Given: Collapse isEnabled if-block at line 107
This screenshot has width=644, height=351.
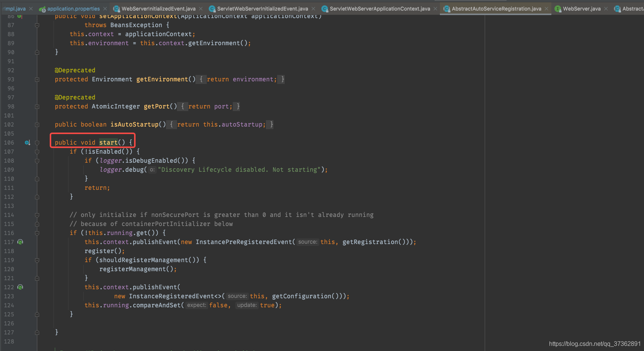Looking at the screenshot, I should [x=37, y=152].
